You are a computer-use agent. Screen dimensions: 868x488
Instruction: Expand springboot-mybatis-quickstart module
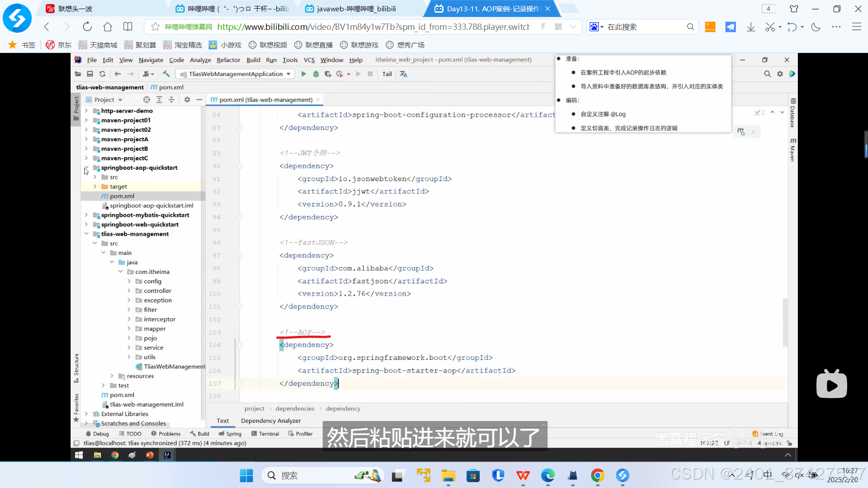click(x=86, y=215)
